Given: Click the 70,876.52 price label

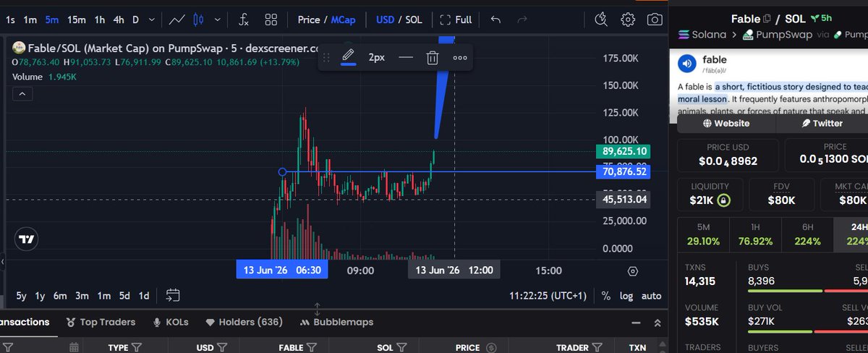Looking at the screenshot, I should pos(623,171).
